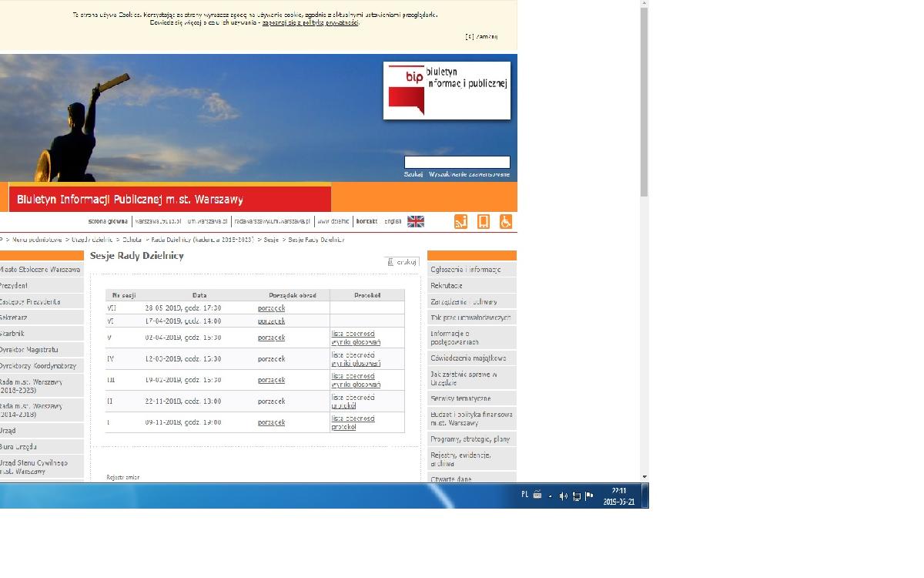Open Skarbnik menu item
924x578 pixels.
(42, 334)
